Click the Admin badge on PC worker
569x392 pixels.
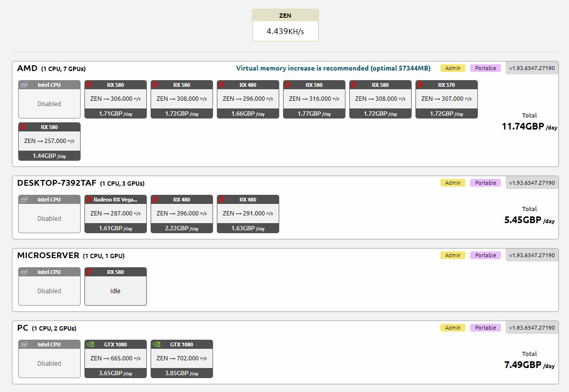tap(452, 328)
